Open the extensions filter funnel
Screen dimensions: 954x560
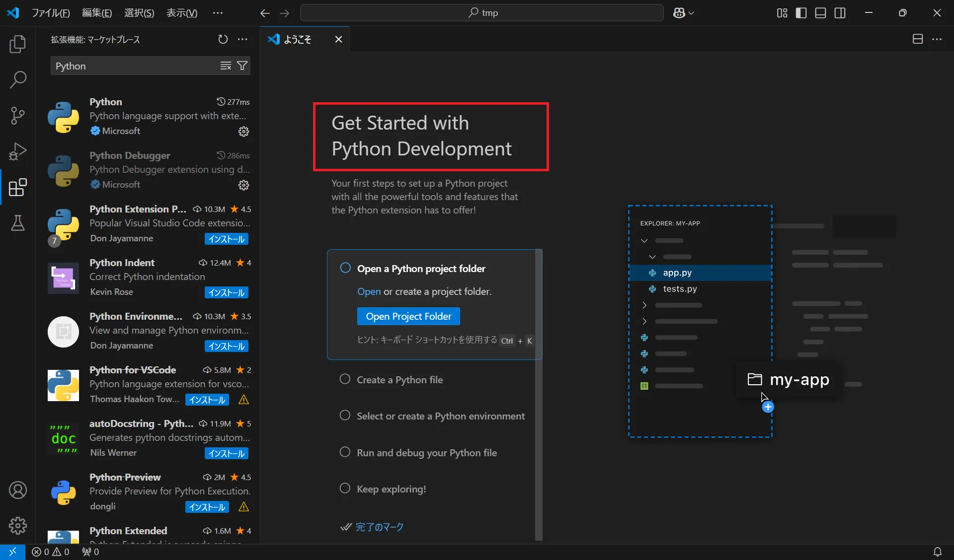click(x=242, y=66)
